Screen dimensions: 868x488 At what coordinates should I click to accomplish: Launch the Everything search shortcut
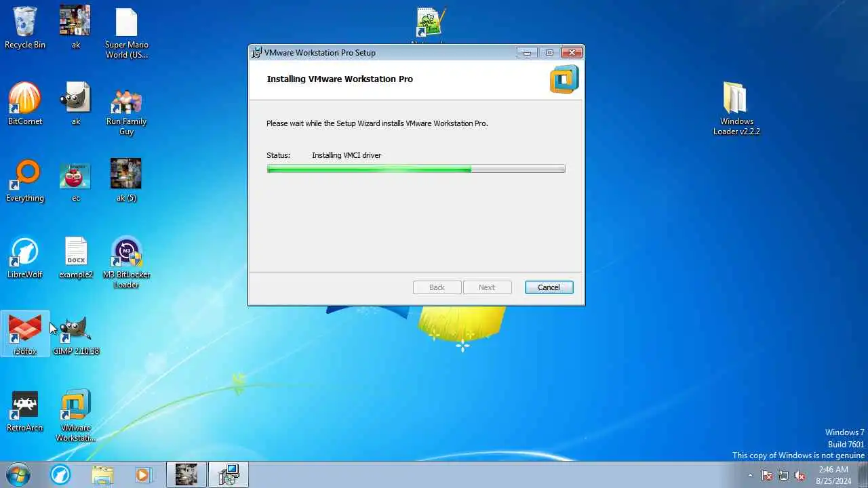tap(25, 181)
